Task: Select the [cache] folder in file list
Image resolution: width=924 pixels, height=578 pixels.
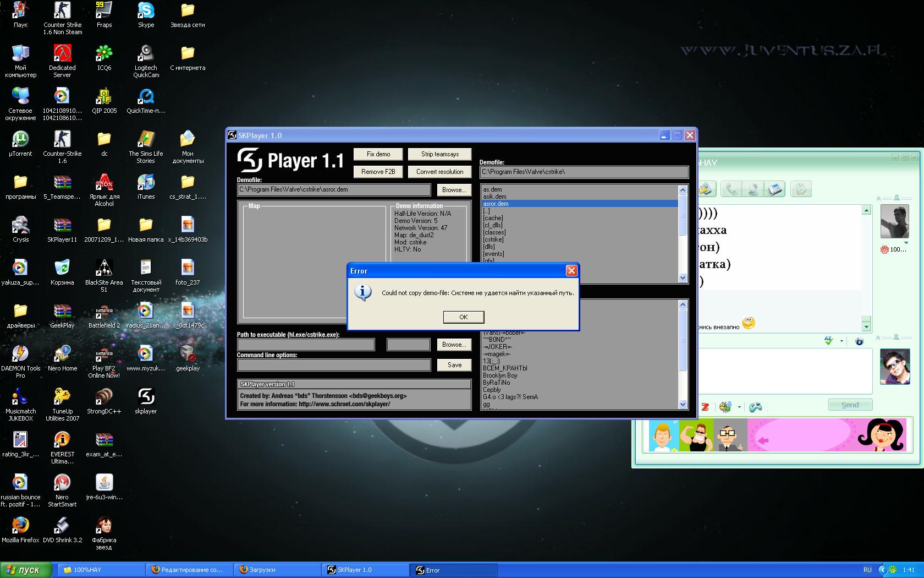Action: 580,218
